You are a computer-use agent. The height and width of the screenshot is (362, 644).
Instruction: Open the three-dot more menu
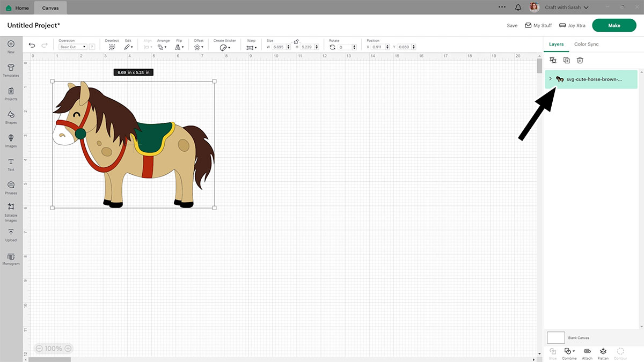click(x=502, y=7)
